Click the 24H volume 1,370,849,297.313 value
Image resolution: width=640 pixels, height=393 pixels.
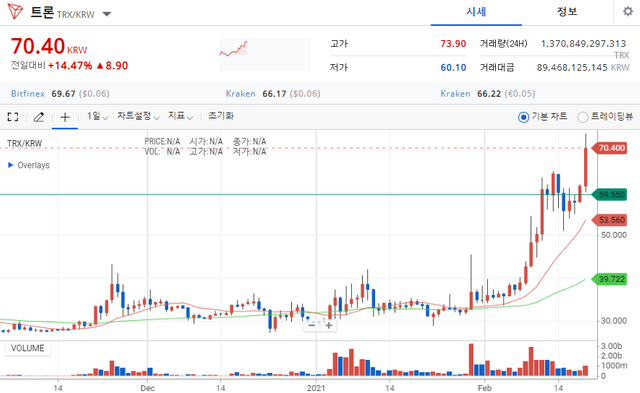(x=583, y=44)
